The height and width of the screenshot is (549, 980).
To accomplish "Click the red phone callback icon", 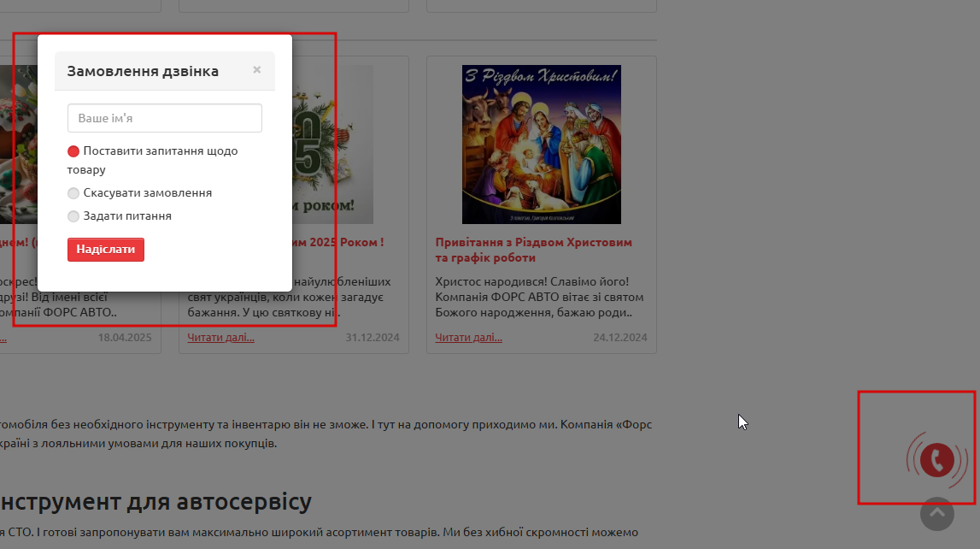I will (936, 460).
